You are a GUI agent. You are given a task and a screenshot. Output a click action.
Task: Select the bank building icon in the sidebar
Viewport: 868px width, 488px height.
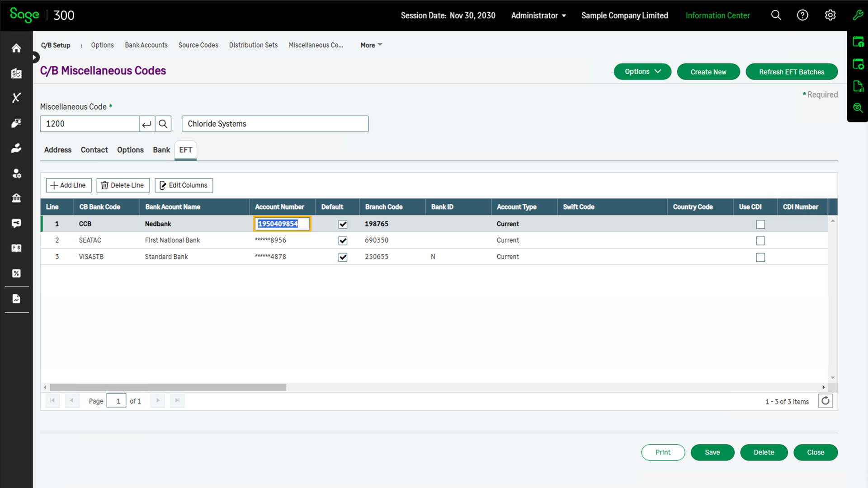point(16,198)
